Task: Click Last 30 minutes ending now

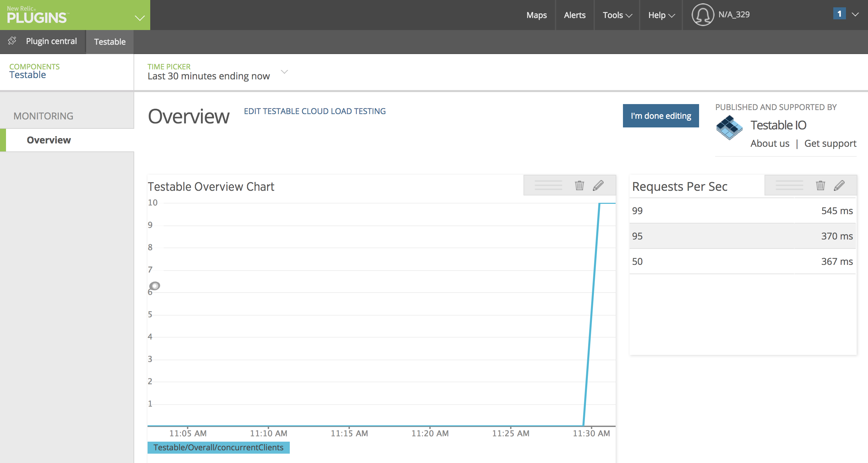Action: click(x=209, y=76)
